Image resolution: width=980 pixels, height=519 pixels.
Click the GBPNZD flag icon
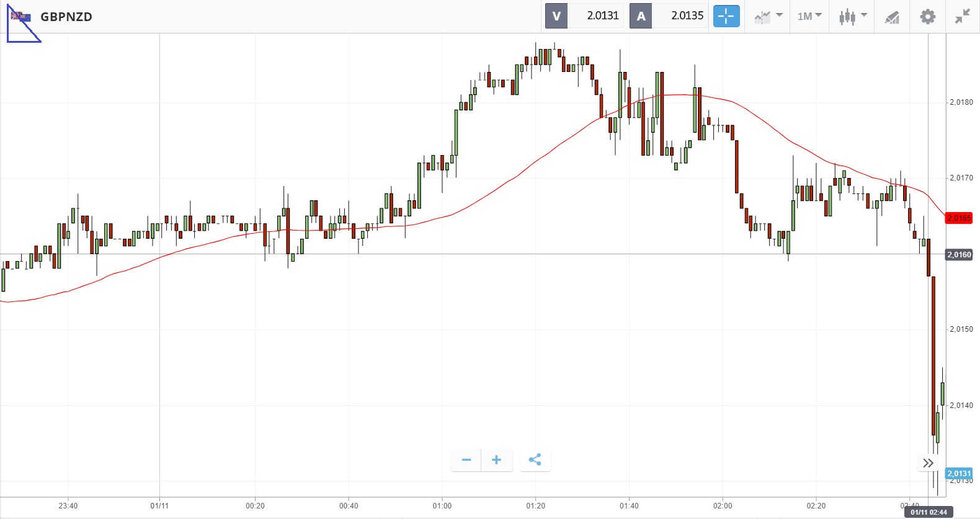point(21,17)
